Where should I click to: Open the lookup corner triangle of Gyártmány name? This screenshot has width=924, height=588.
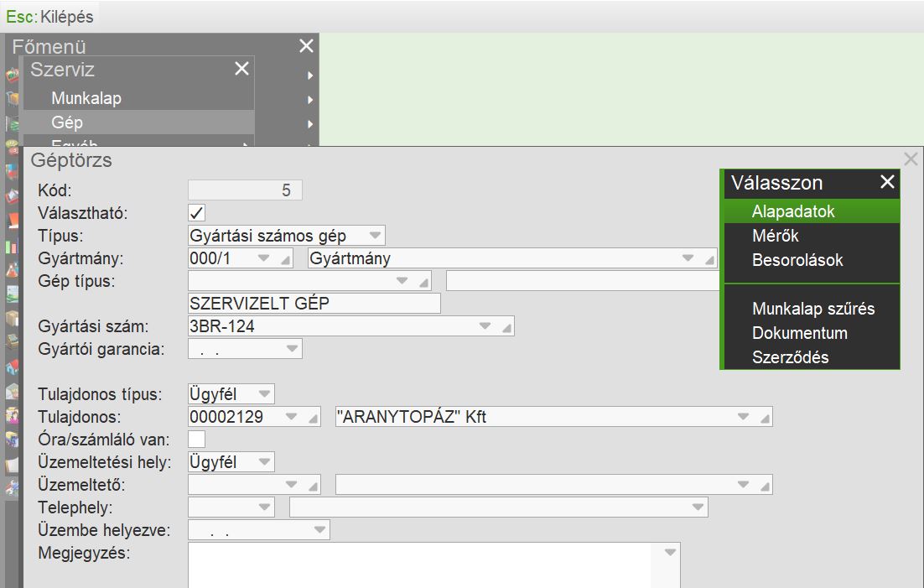pos(709,259)
